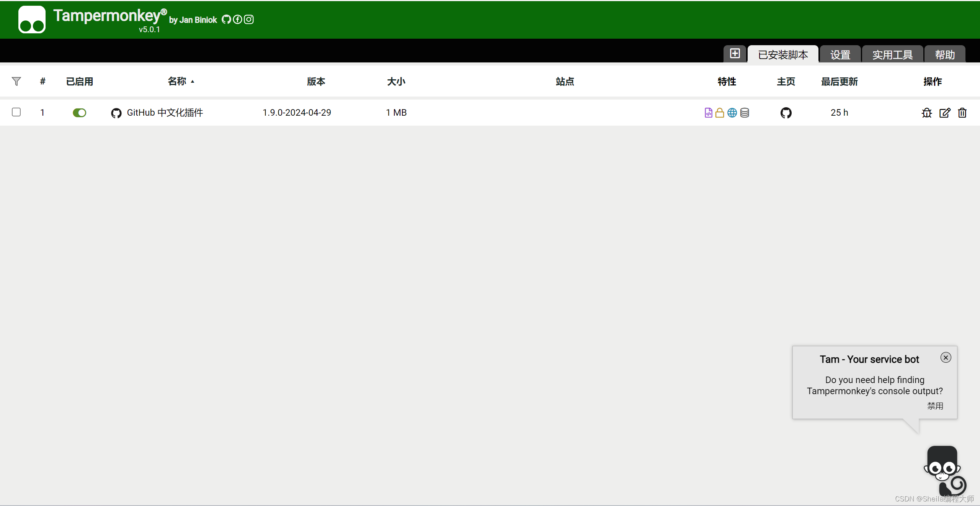Tick the checkbox for script row 1

click(16, 112)
